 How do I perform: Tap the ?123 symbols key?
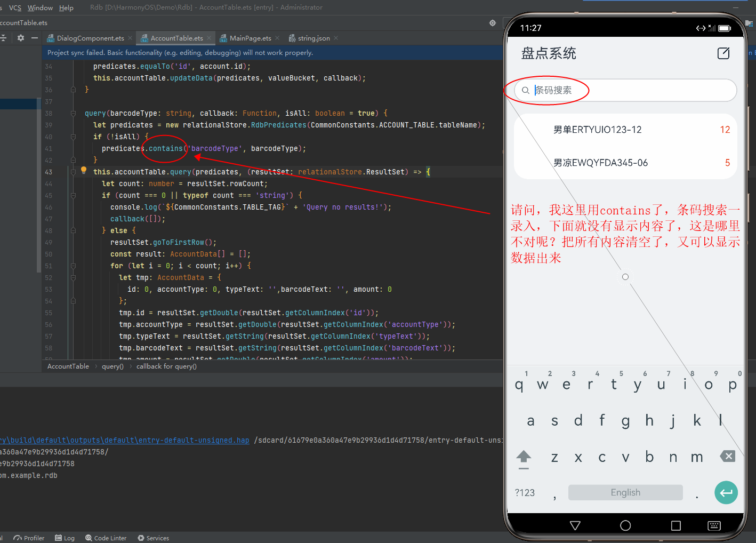tap(525, 493)
